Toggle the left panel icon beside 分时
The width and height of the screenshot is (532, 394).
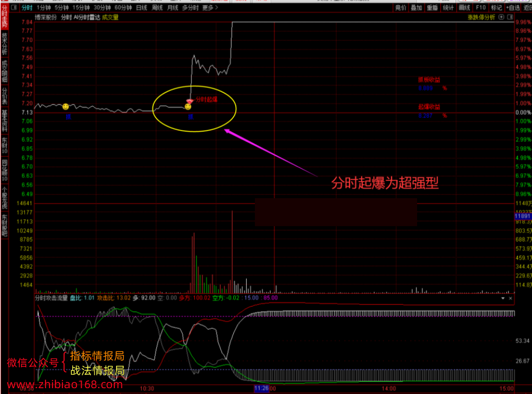(x=14, y=8)
